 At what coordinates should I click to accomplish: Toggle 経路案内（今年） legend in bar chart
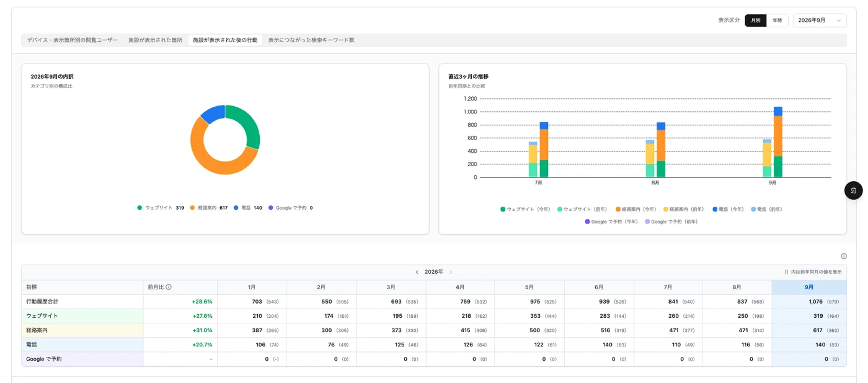(x=635, y=209)
